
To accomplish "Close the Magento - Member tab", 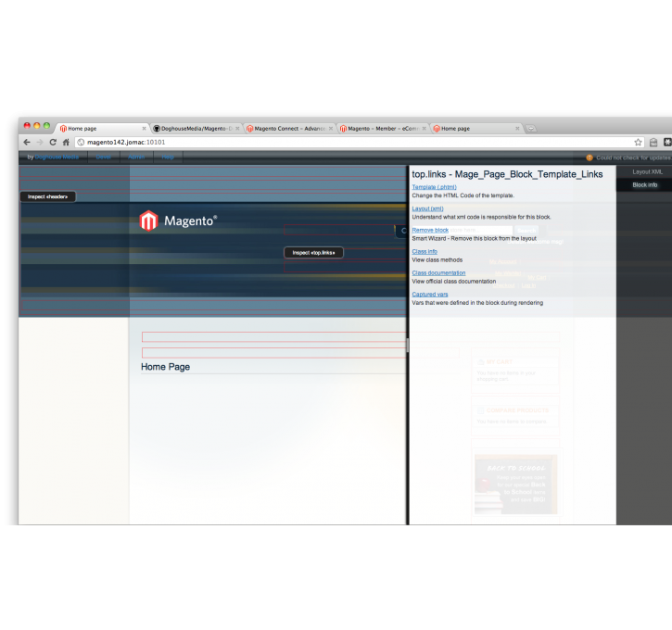I will 425,129.
